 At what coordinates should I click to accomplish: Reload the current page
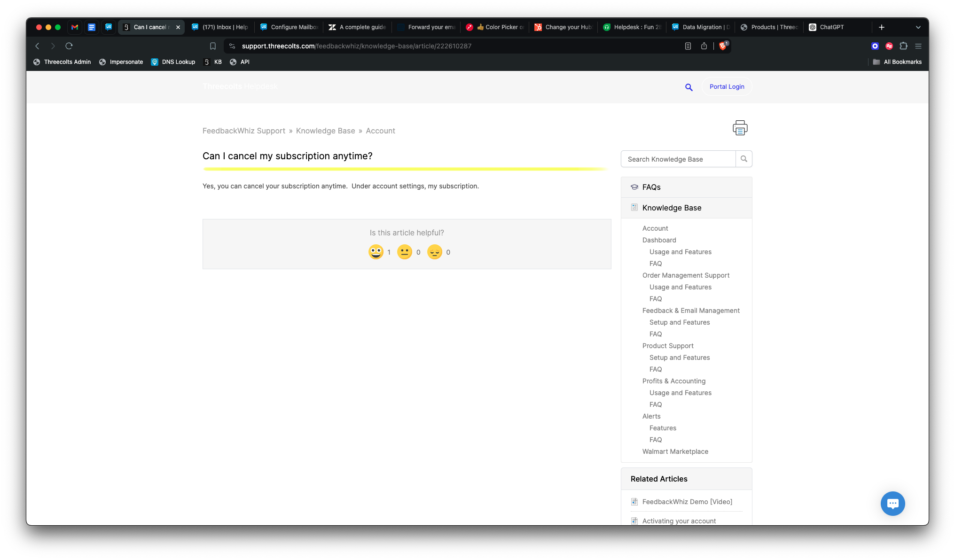[69, 46]
